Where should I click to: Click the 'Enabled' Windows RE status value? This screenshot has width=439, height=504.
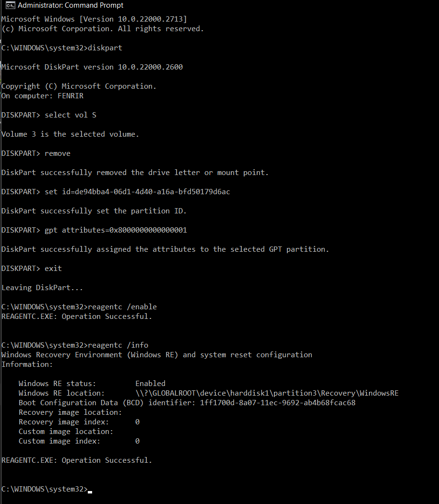pyautogui.click(x=150, y=384)
